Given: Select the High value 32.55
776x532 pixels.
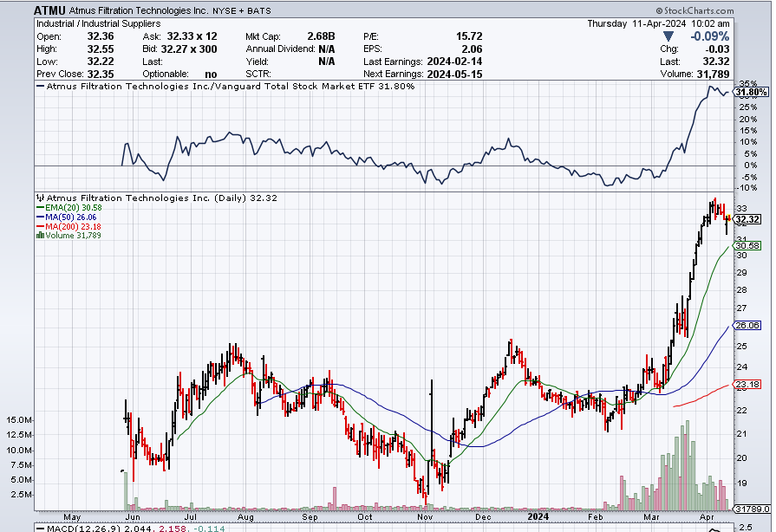Looking at the screenshot, I should point(101,49).
